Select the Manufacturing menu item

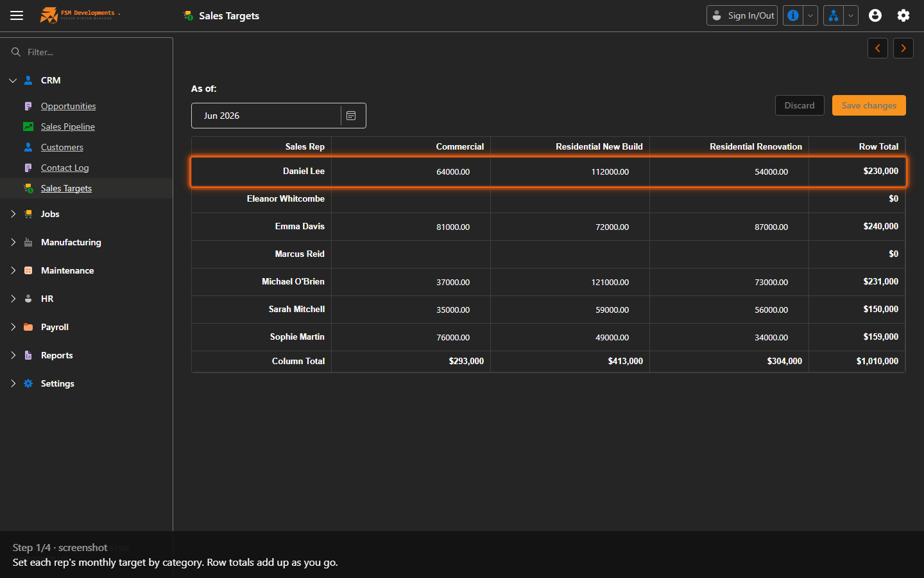coord(71,242)
